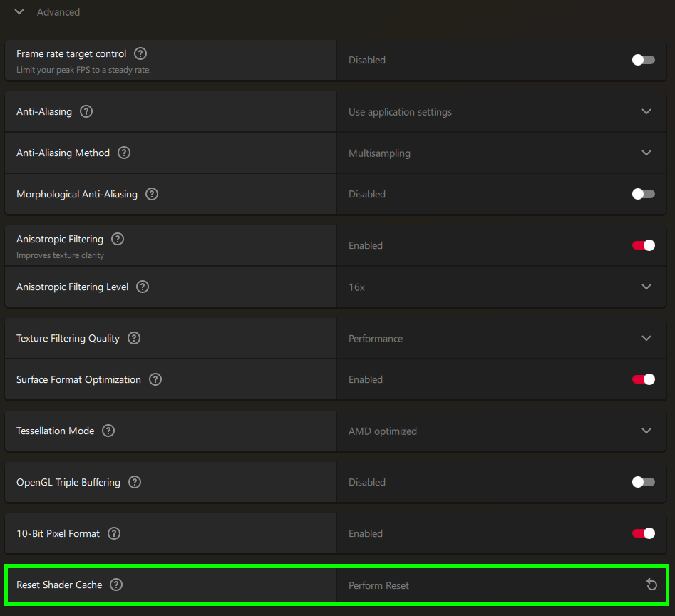Open help icon for Frame rate target control
Image resolution: width=675 pixels, height=616 pixels.
tap(140, 53)
